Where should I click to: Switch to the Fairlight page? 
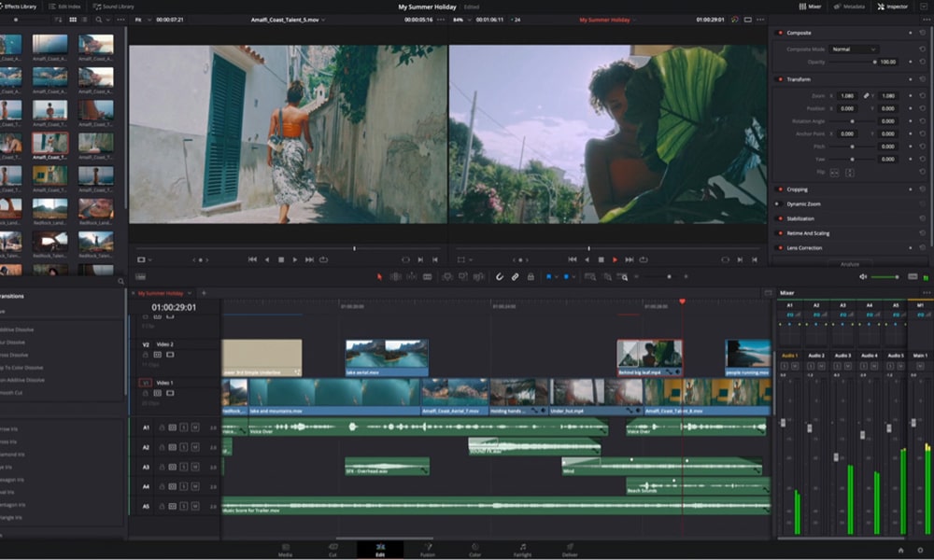[x=522, y=550]
